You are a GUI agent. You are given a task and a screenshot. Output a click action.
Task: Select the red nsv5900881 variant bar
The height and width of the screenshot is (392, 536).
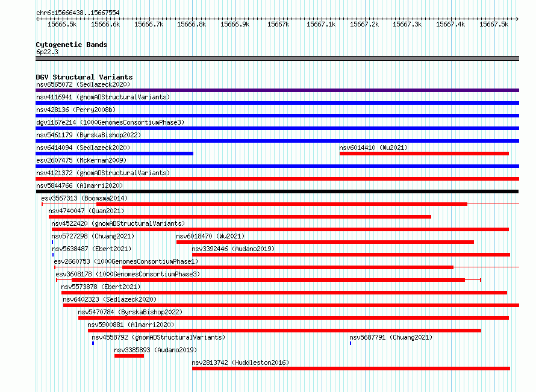coord(284,331)
